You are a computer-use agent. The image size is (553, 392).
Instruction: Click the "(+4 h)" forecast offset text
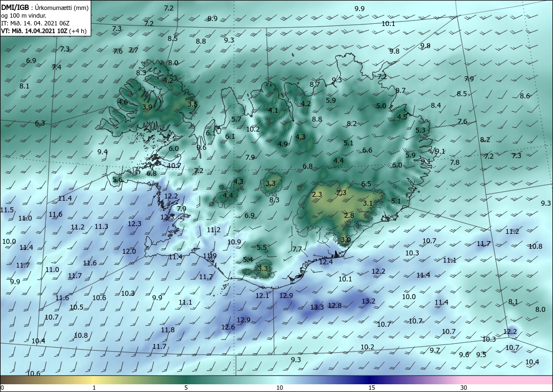(x=79, y=30)
